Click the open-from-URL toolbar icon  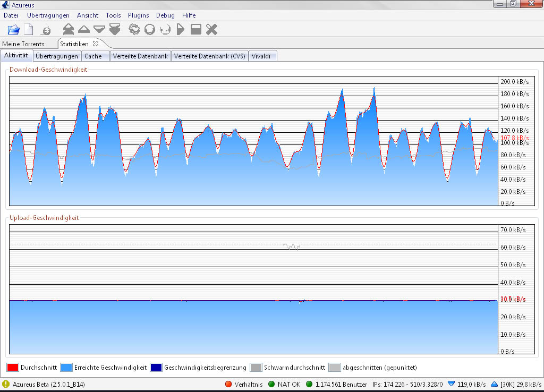(46, 30)
